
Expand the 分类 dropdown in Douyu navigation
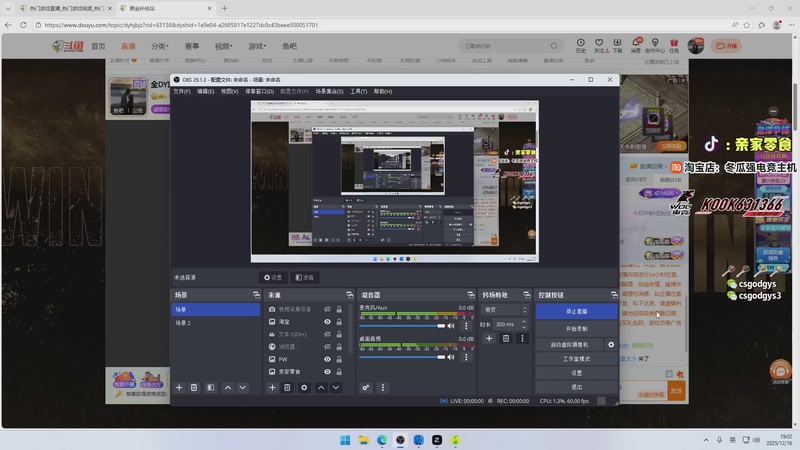coord(160,46)
